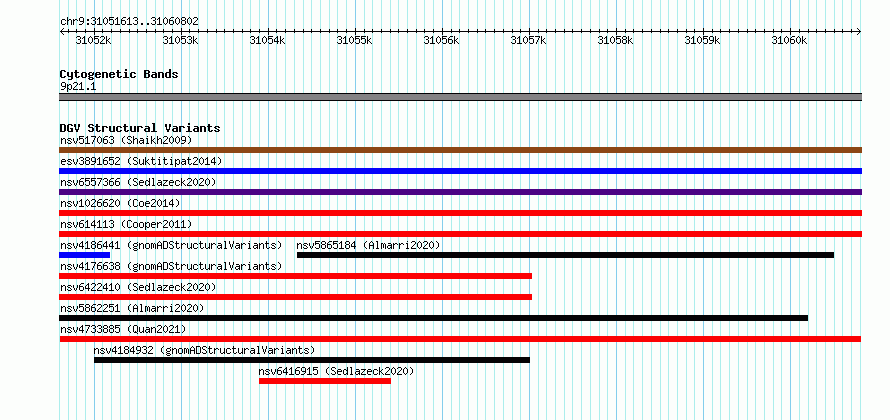The width and height of the screenshot is (890, 420).
Task: Click the 31054k ruler position
Action: (267, 40)
